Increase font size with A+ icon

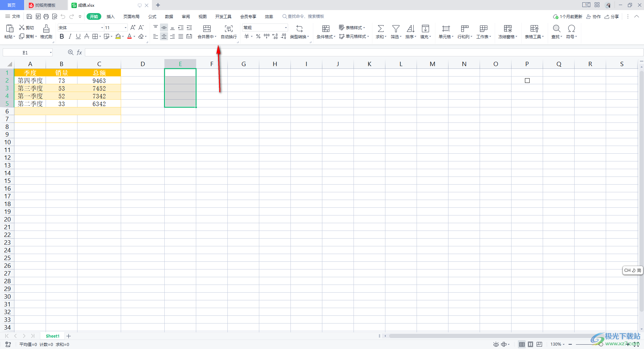(x=133, y=28)
